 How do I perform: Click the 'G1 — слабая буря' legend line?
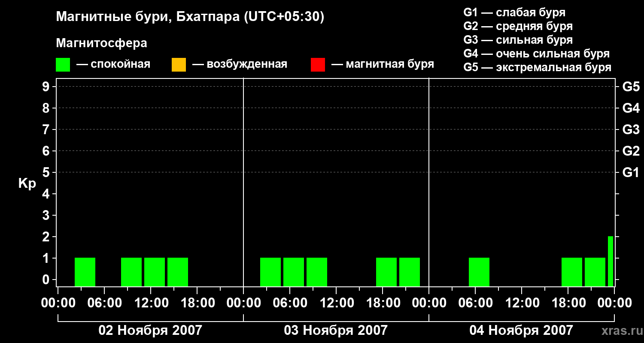(x=514, y=12)
